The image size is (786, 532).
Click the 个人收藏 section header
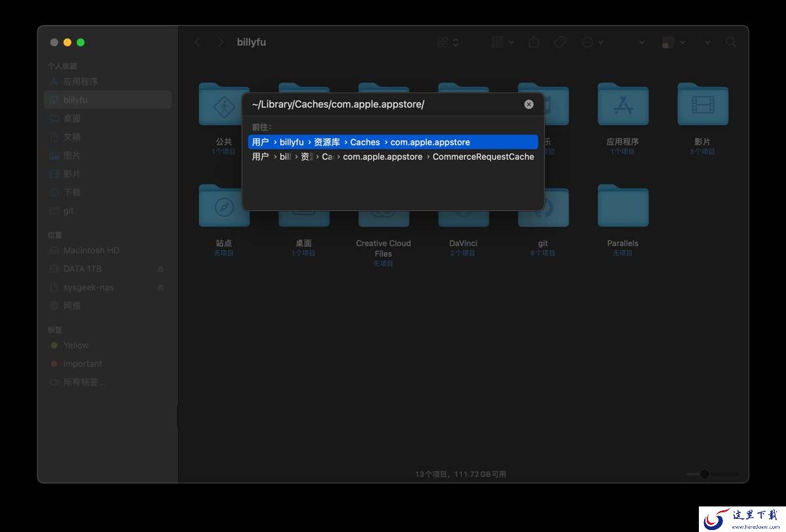62,66
